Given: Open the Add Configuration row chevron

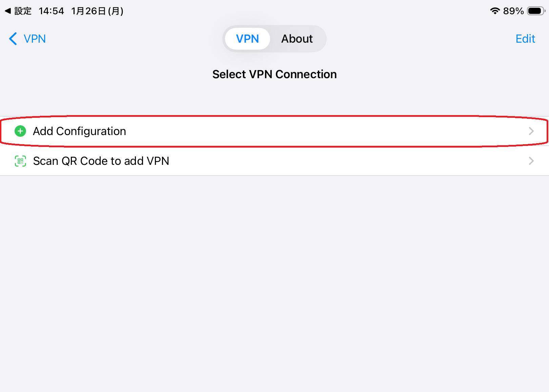Looking at the screenshot, I should (x=531, y=131).
